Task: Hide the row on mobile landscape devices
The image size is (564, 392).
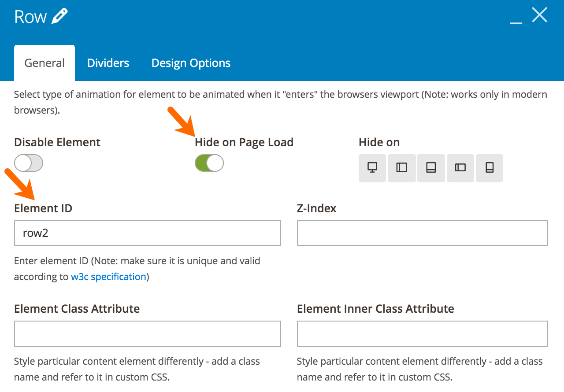Action: (x=460, y=168)
